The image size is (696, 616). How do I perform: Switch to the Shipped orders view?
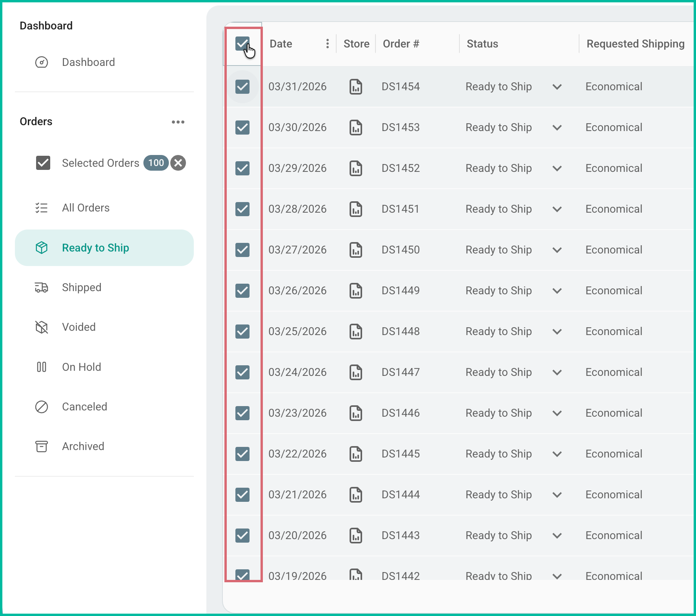[x=81, y=288]
